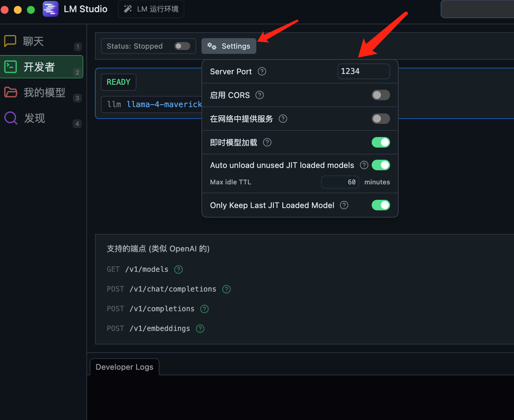Image resolution: width=514 pixels, height=420 pixels.
Task: Show help for 启用 CORS
Action: pyautogui.click(x=260, y=95)
